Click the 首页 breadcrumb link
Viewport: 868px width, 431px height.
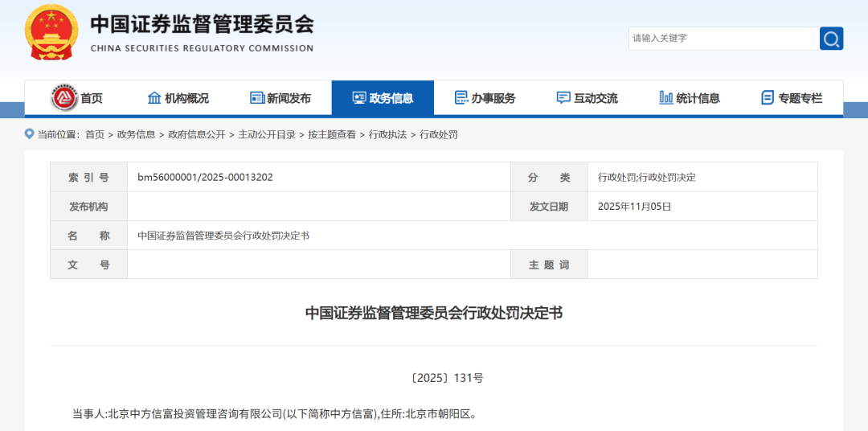click(x=95, y=134)
